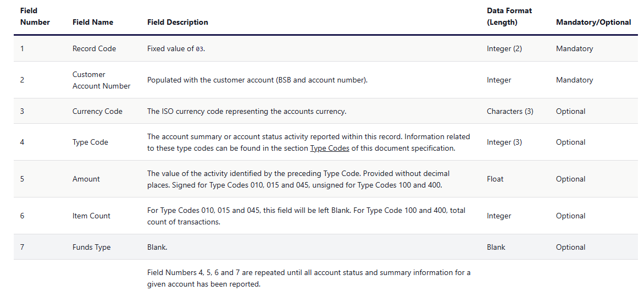Click the Field Name column header

tap(92, 23)
